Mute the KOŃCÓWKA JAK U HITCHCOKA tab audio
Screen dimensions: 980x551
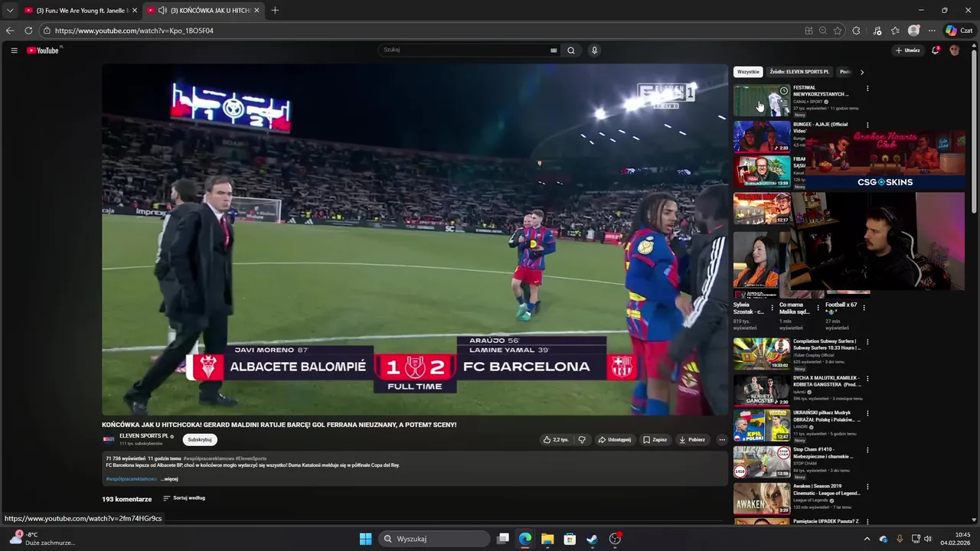[x=162, y=10]
